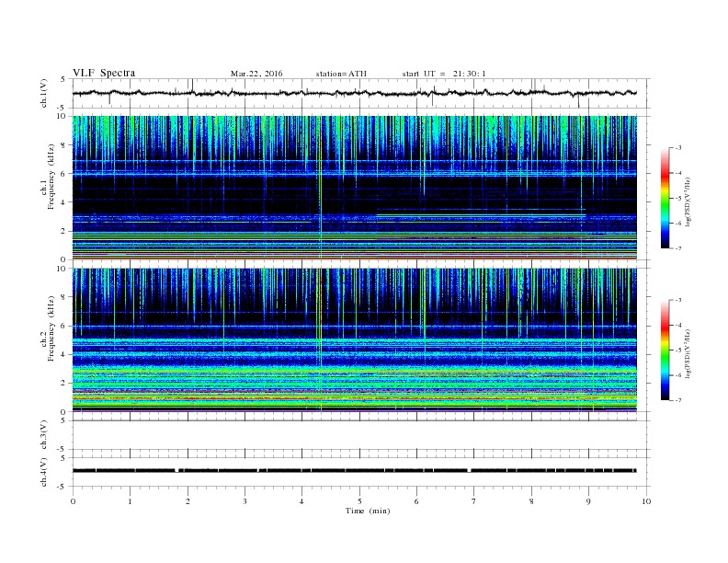
Task: Click the "station=ATH" header label
Action: click(341, 74)
